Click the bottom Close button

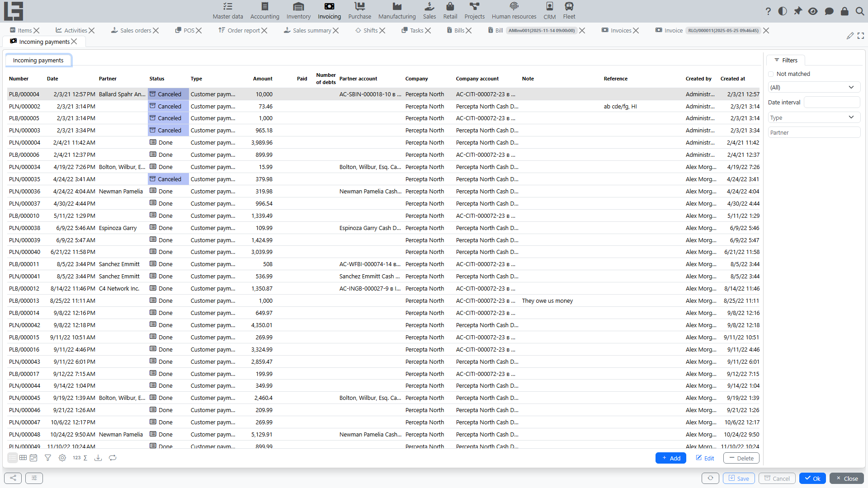click(847, 478)
